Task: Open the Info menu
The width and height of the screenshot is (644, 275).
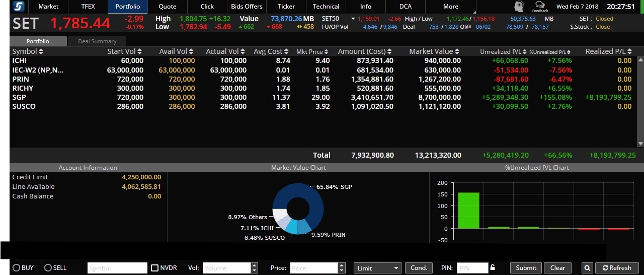Action: pyautogui.click(x=366, y=7)
